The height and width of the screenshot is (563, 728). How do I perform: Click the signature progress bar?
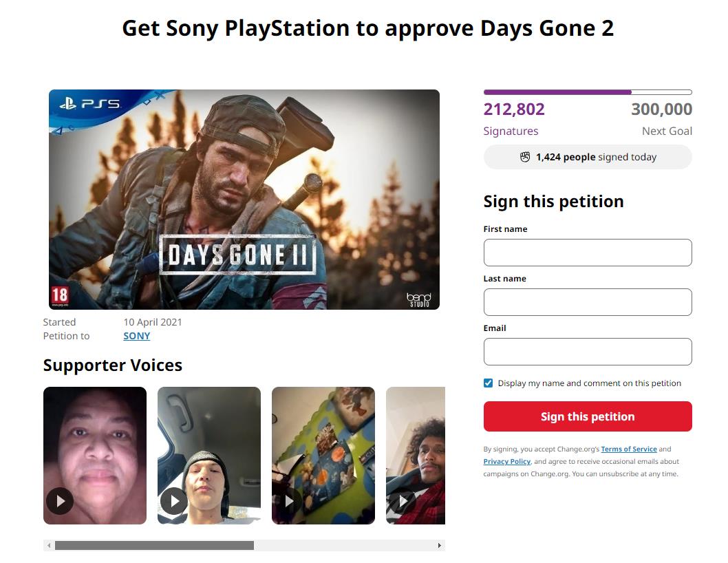point(588,92)
